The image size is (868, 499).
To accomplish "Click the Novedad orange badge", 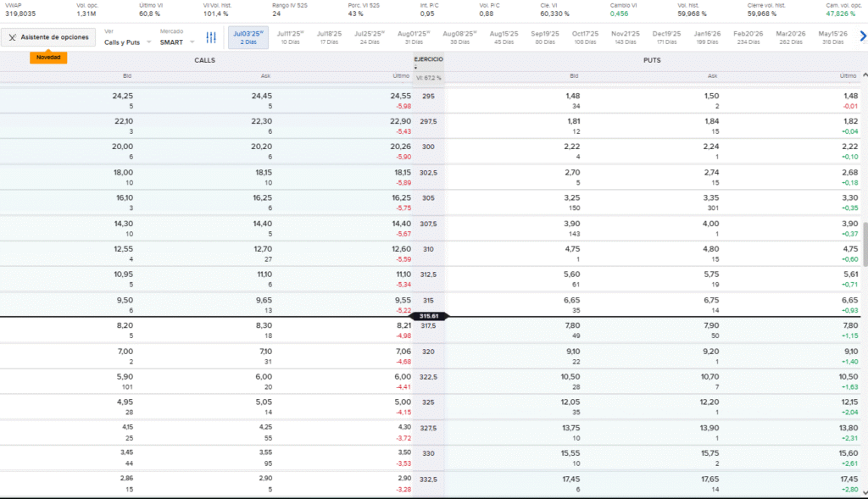I will pos(47,58).
